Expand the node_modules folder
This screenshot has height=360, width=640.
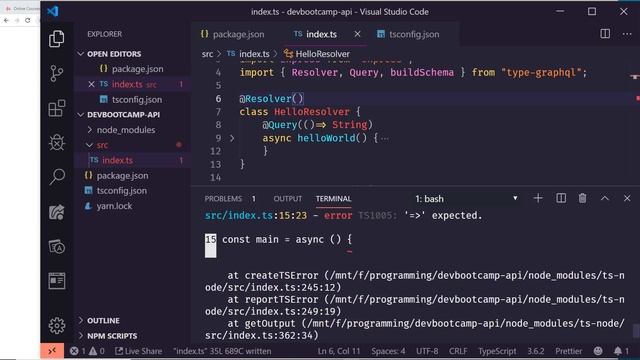point(122,130)
